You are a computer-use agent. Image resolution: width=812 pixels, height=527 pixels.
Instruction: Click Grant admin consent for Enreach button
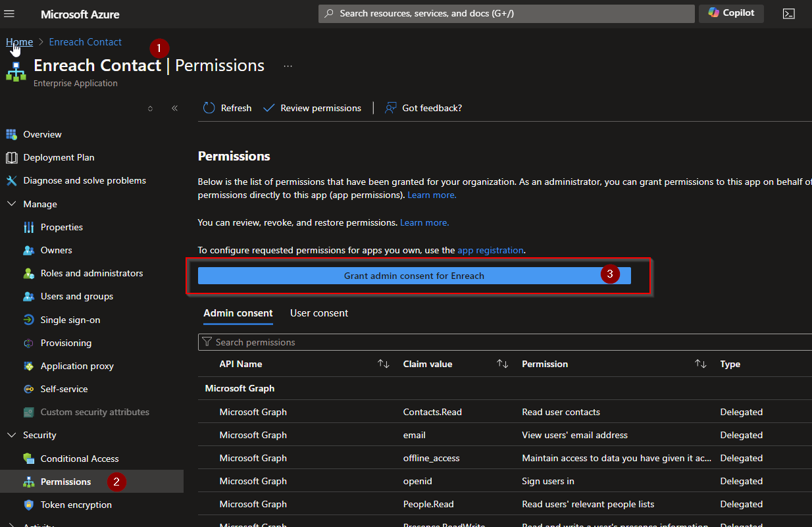tap(414, 276)
